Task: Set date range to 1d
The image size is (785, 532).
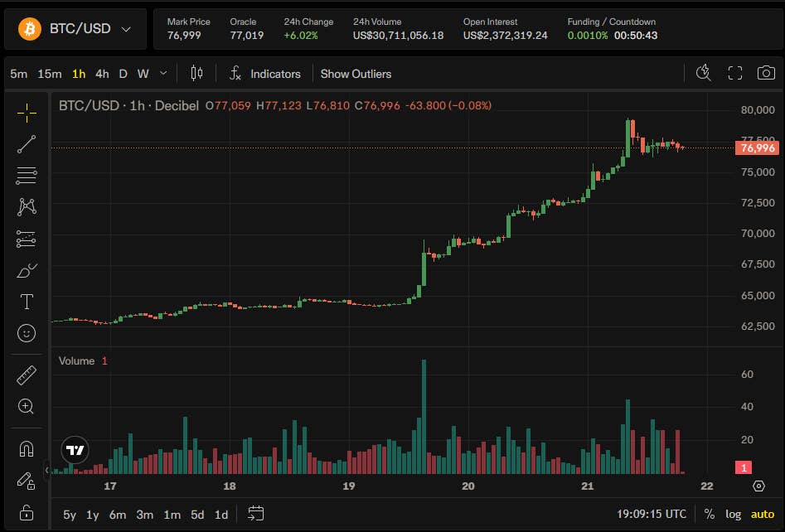Action: click(x=221, y=515)
